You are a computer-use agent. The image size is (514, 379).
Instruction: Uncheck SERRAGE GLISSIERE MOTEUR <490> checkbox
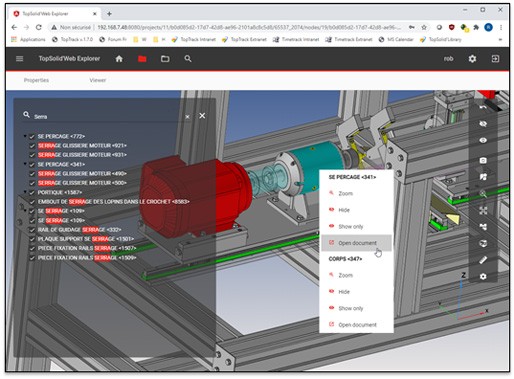coord(32,174)
